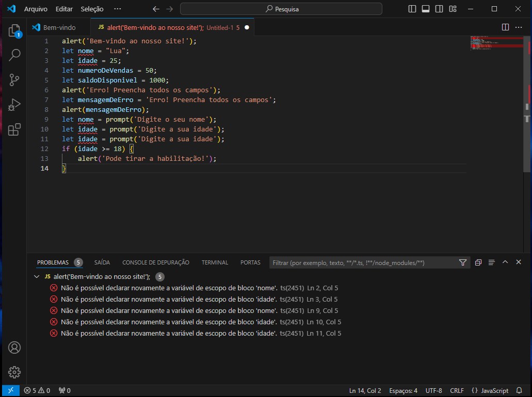This screenshot has width=532, height=397.
Task: Toggle the secondary side bar layout icon
Action: pyautogui.click(x=439, y=9)
